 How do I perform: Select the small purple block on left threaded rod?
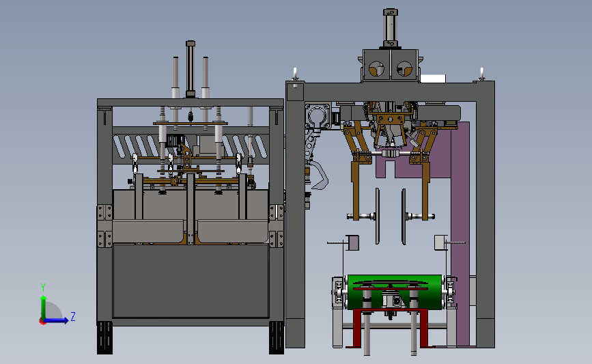pos(352,243)
